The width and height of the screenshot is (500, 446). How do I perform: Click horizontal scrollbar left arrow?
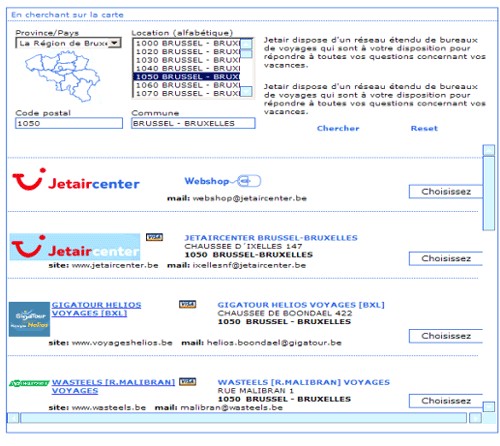point(13,418)
